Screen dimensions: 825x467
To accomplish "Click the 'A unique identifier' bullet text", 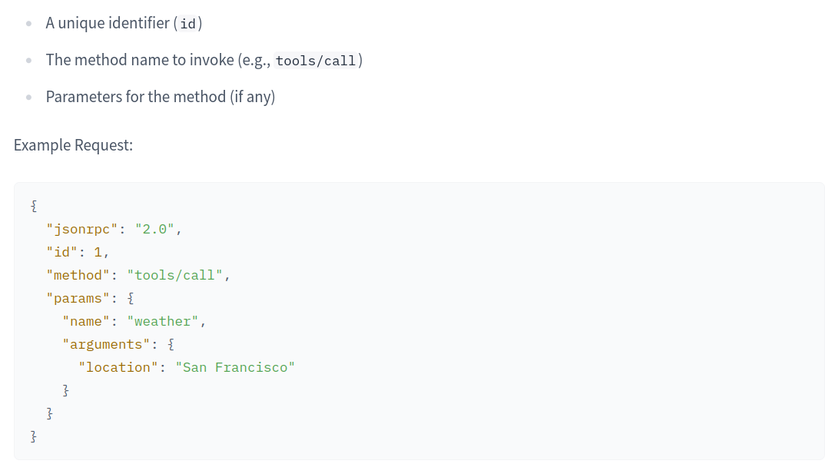I will tap(107, 23).
